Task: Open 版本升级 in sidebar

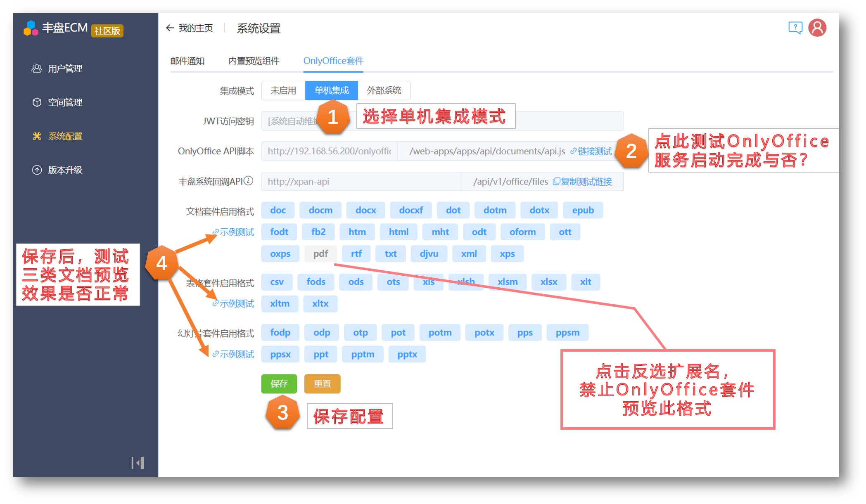Action: tap(57, 170)
